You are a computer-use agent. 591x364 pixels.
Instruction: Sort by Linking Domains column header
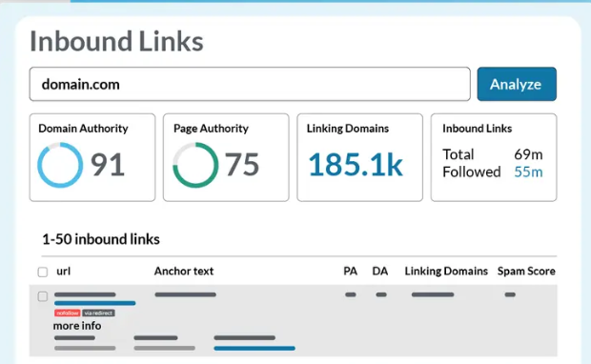(x=446, y=271)
